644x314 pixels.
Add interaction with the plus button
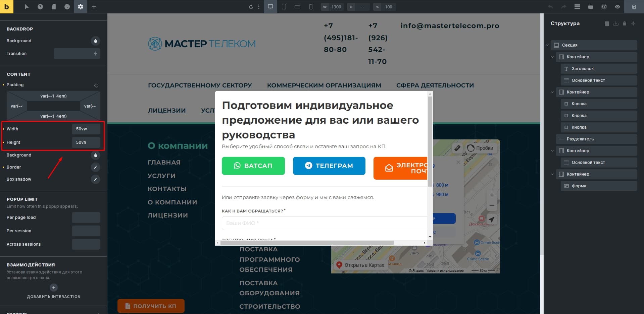point(54,288)
